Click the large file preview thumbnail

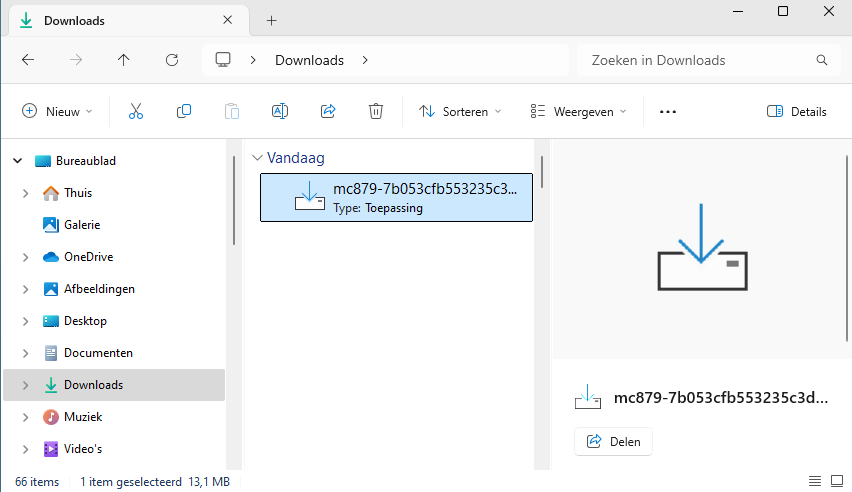coord(702,248)
